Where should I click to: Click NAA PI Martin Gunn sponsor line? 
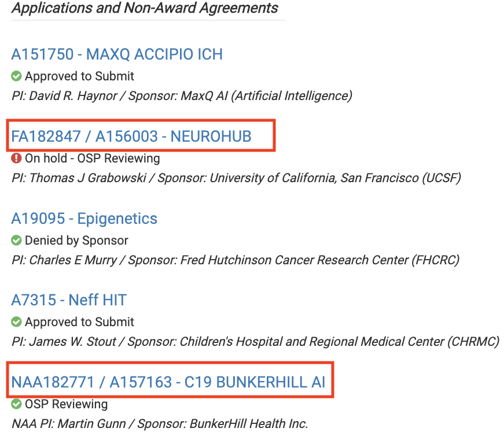[160, 424]
